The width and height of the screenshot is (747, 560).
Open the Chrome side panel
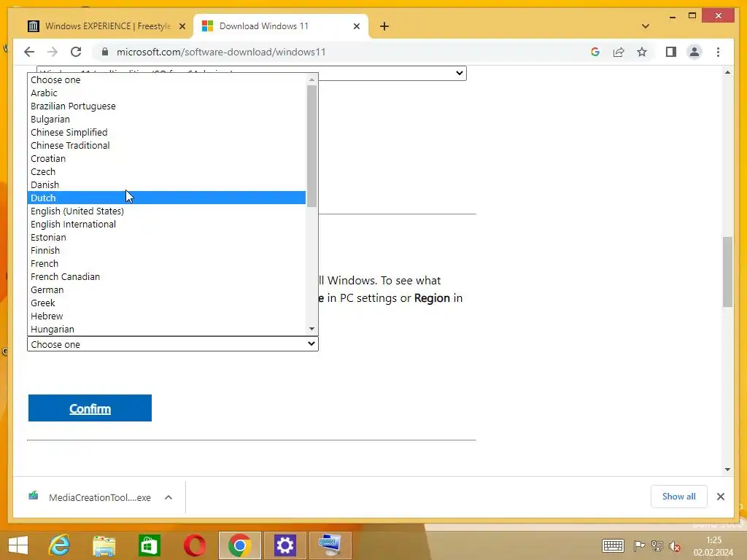pos(671,52)
